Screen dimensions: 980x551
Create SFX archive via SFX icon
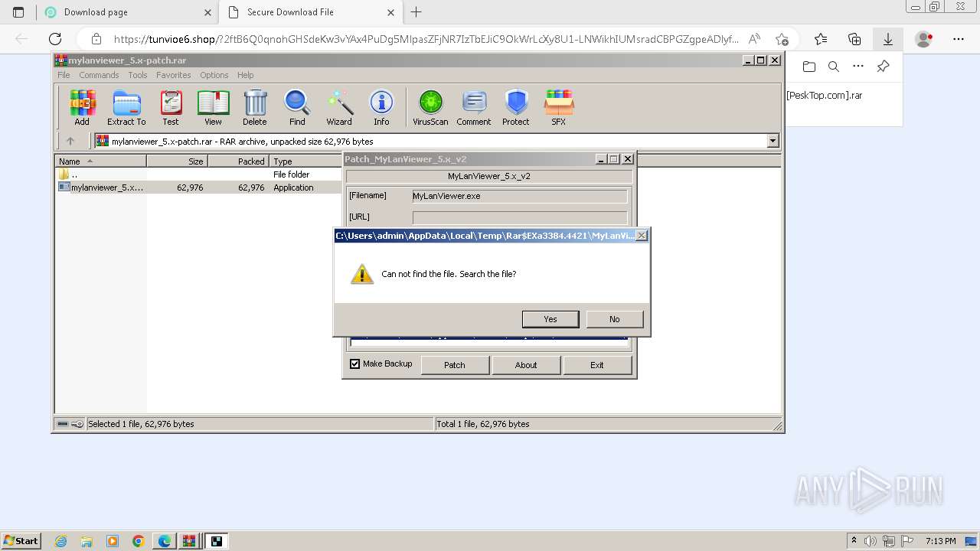click(x=559, y=107)
